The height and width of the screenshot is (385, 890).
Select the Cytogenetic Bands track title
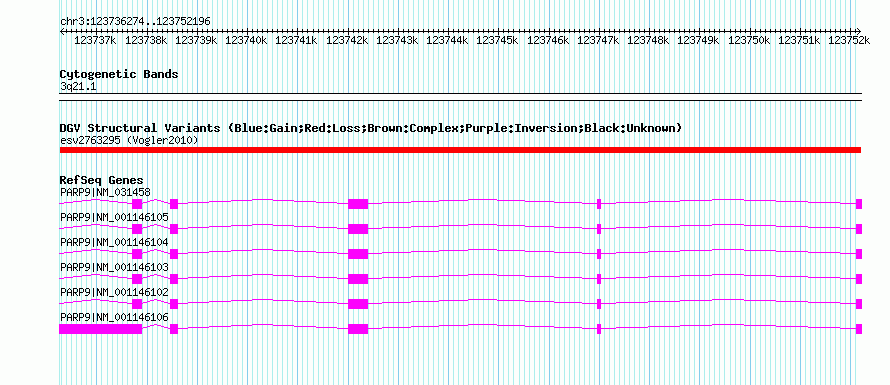pos(119,74)
